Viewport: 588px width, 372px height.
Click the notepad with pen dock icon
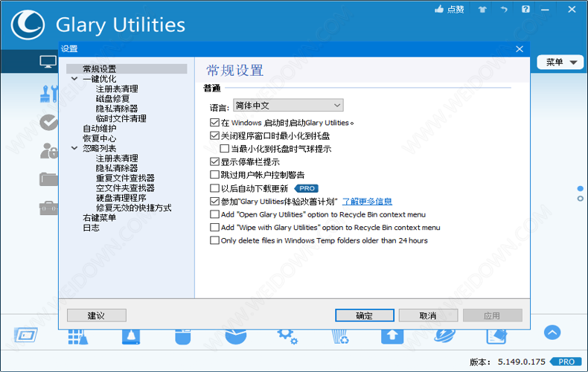[x=496, y=336]
